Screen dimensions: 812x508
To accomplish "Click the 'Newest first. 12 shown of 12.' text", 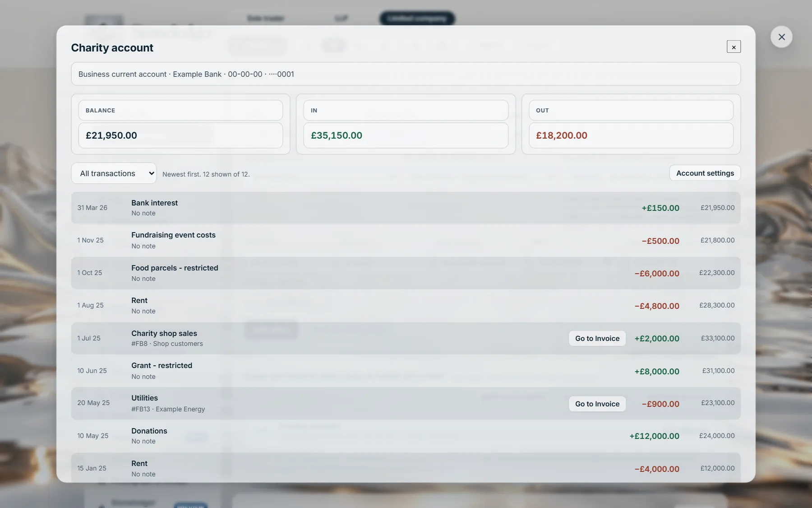I will [x=206, y=174].
